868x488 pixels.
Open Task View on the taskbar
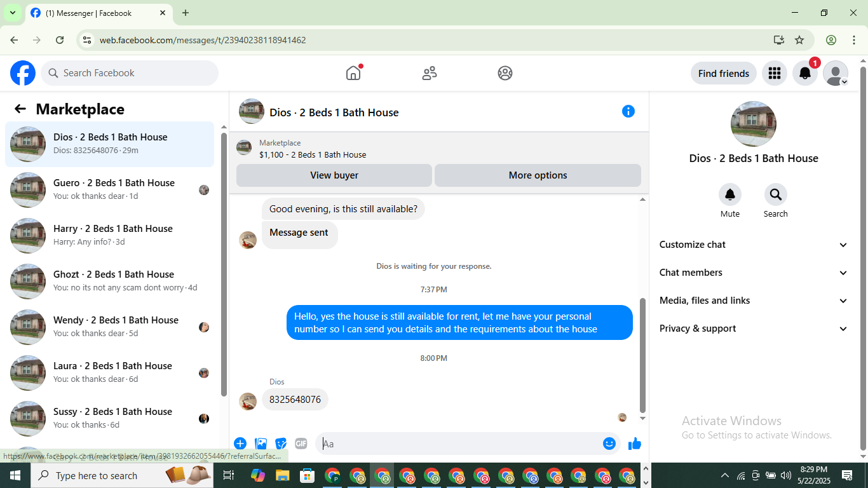[229, 475]
